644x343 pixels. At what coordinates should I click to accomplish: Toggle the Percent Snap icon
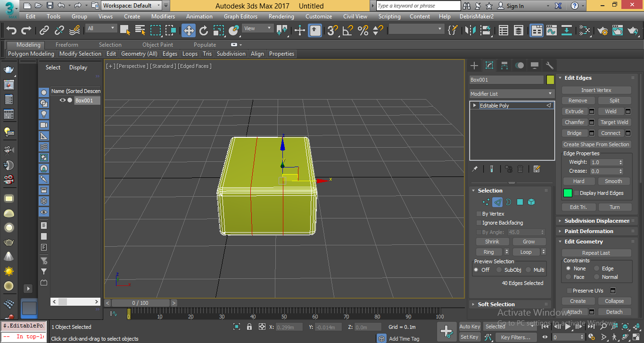tap(363, 30)
